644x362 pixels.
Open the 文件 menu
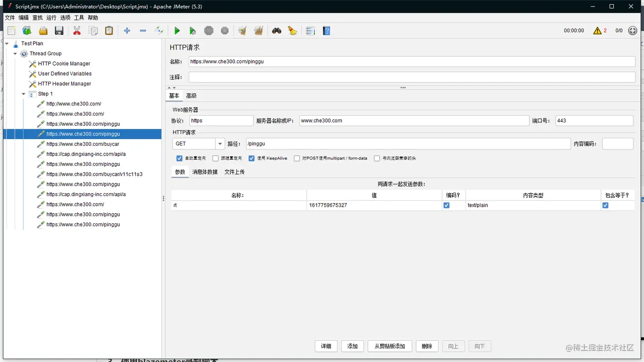(x=10, y=18)
